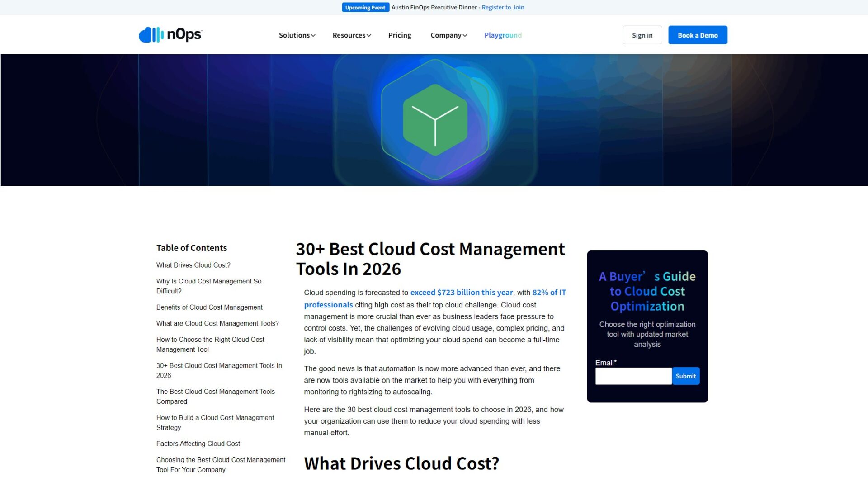
Task: Click the Sign in button
Action: 642,35
